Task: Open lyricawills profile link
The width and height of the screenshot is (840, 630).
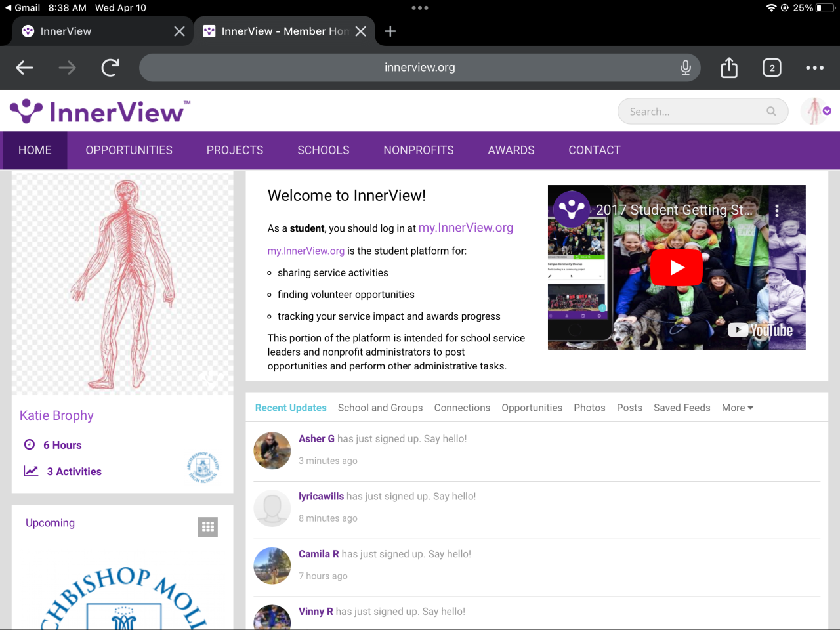Action: 321,497
